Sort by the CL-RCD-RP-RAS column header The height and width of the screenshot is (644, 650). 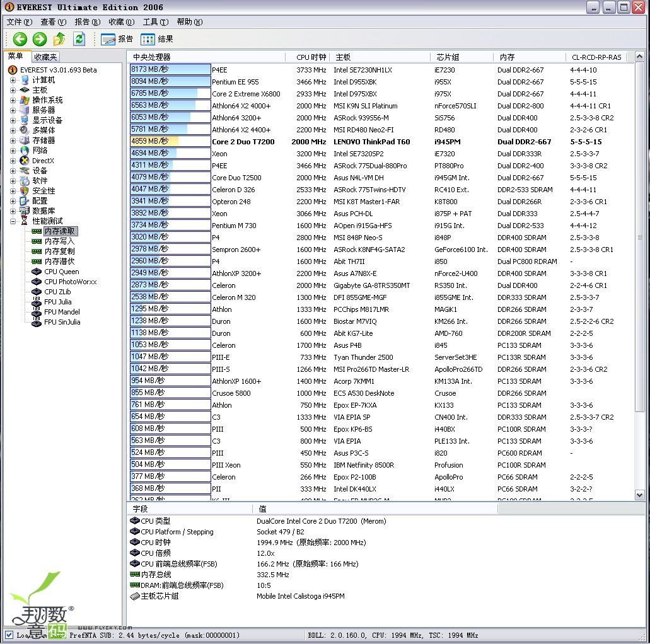pyautogui.click(x=596, y=57)
